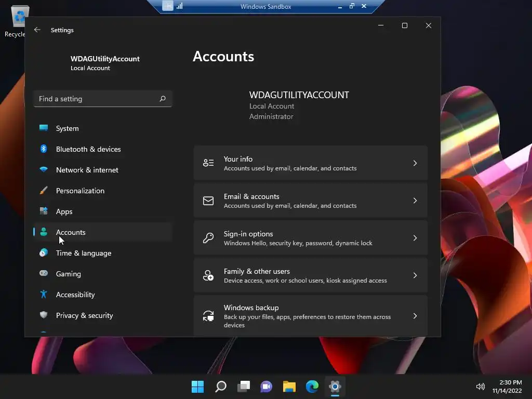Expand the Email & accounts chevron
This screenshot has width=532, height=399.
[x=415, y=201]
